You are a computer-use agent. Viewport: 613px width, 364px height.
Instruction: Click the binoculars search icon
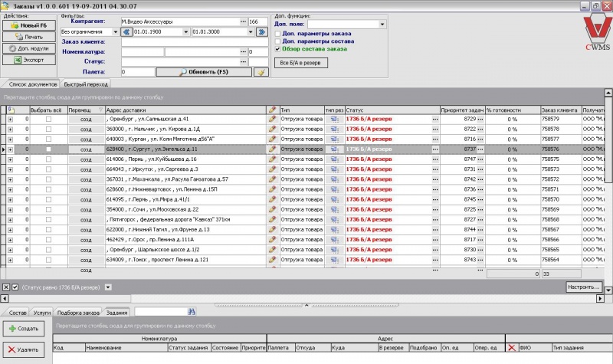click(x=192, y=312)
